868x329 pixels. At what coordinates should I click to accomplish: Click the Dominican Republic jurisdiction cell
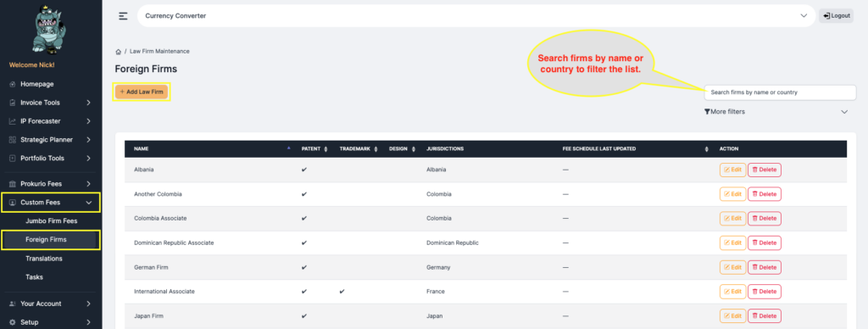(453, 243)
